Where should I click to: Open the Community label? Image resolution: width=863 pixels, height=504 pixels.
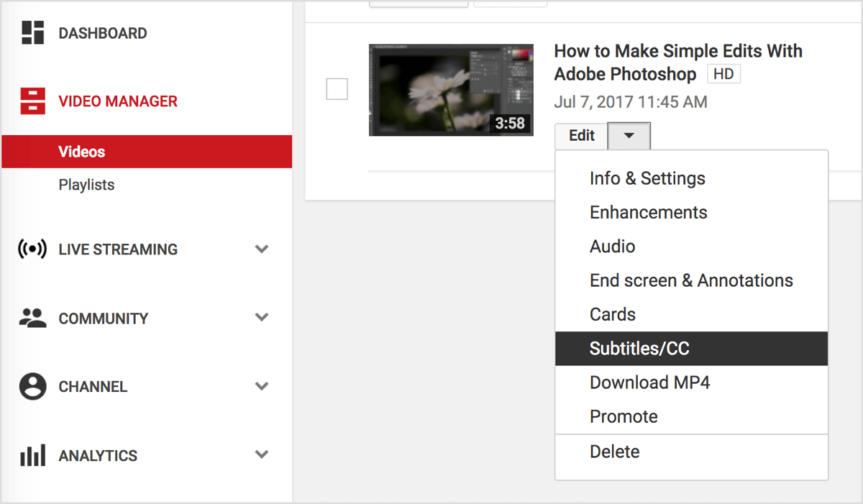coord(104,319)
